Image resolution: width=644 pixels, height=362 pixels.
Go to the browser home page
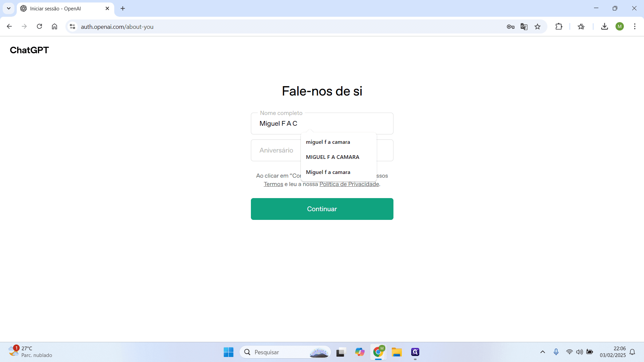click(54, 26)
